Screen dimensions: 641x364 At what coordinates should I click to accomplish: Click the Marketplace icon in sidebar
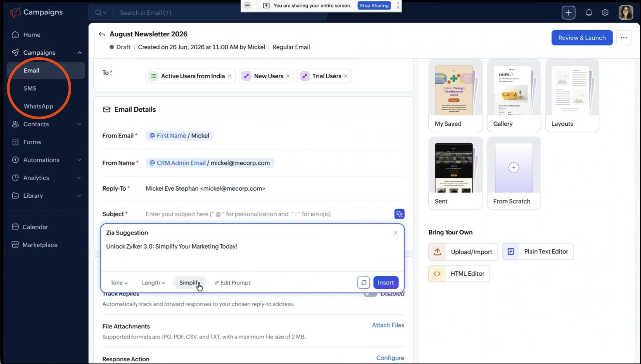click(x=15, y=245)
